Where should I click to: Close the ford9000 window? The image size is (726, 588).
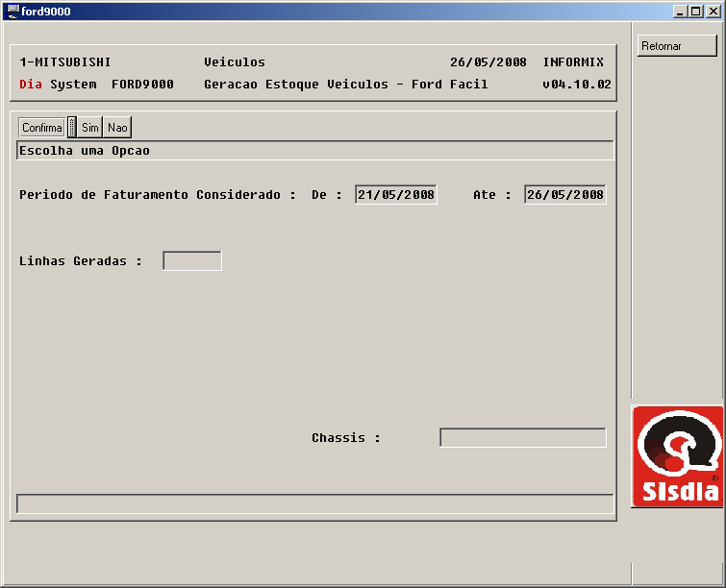click(713, 12)
